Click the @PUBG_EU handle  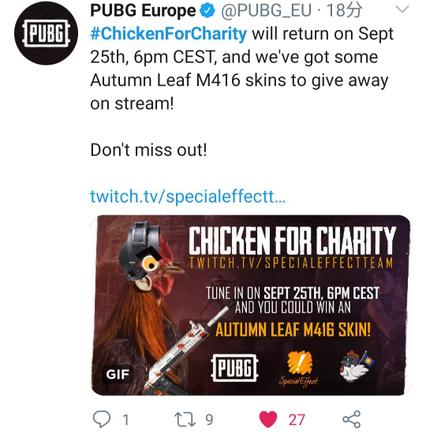click(x=266, y=11)
